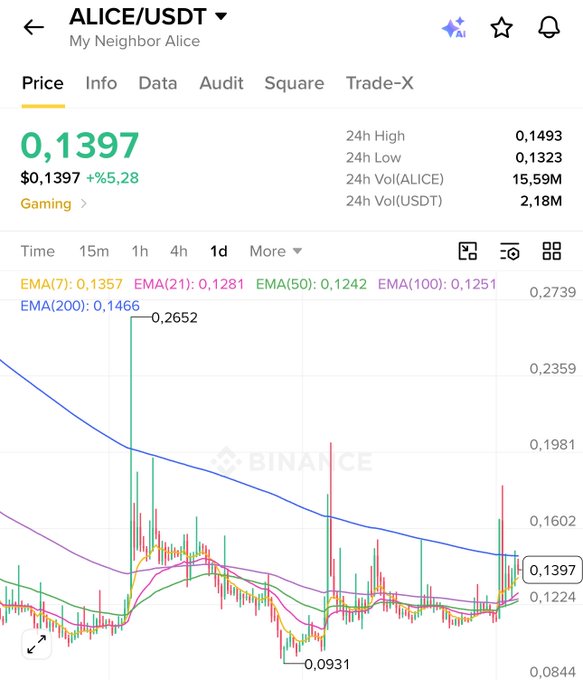Go back using the left arrow
The height and width of the screenshot is (680, 583).
(34, 27)
